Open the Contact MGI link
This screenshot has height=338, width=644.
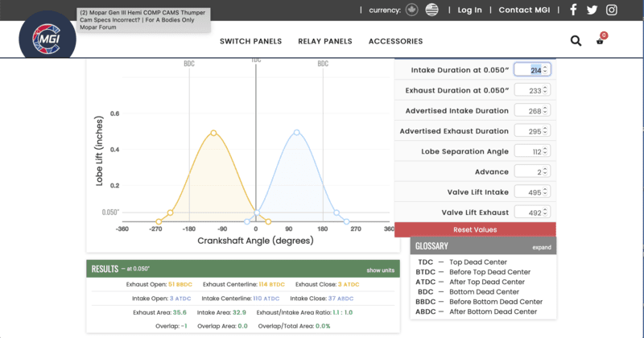[x=525, y=10]
